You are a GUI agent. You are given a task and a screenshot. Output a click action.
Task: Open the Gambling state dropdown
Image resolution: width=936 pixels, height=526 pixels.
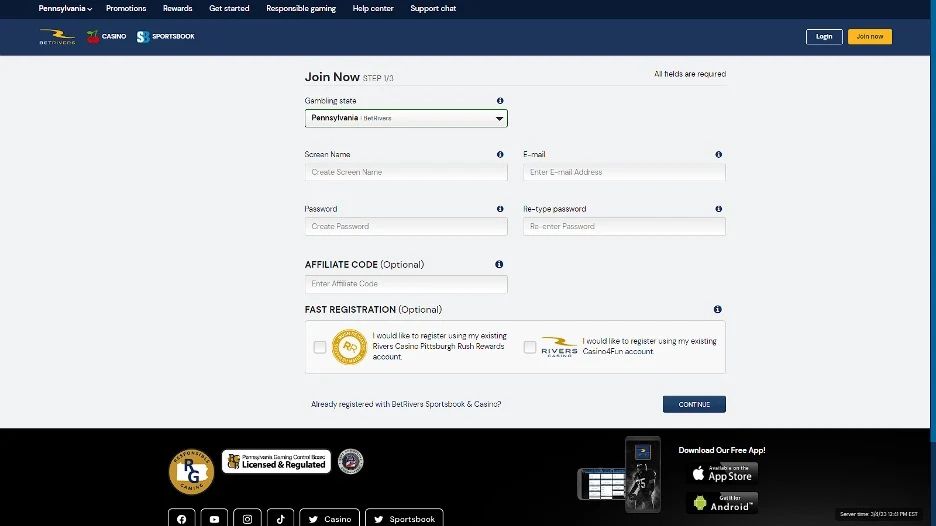(x=406, y=118)
